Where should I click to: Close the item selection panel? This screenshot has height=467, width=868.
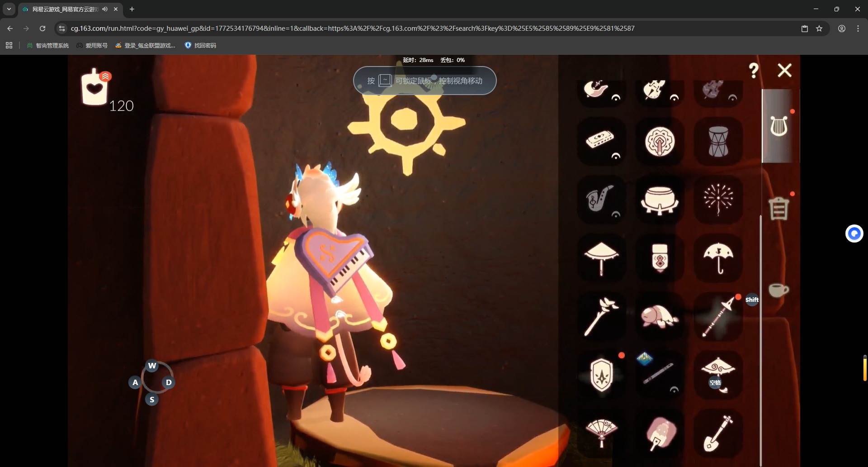coord(784,70)
